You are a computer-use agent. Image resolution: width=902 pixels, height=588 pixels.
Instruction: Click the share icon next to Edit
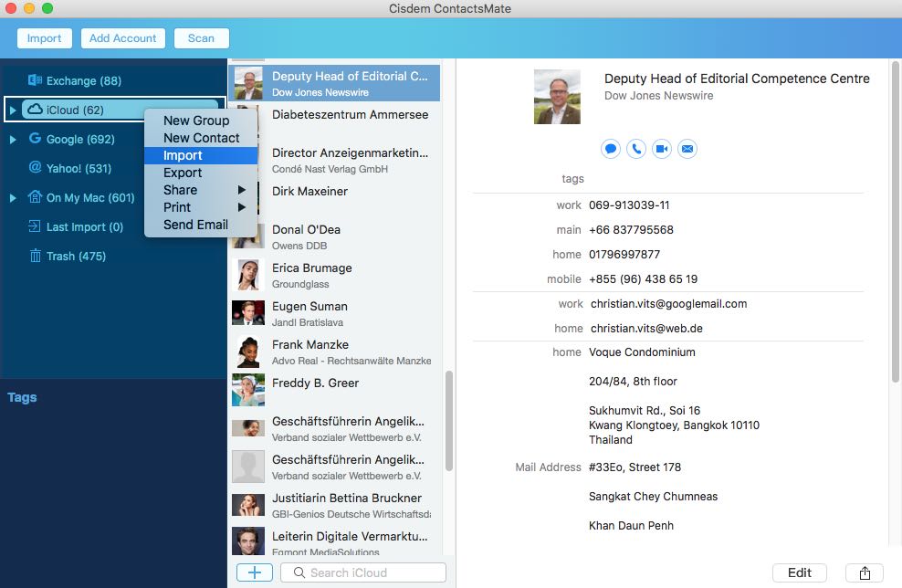[864, 573]
